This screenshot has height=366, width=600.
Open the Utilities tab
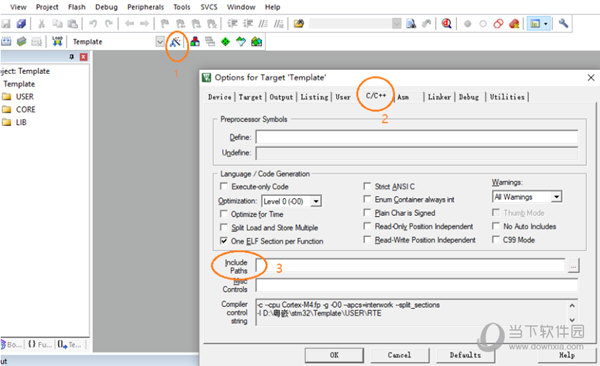click(x=507, y=97)
